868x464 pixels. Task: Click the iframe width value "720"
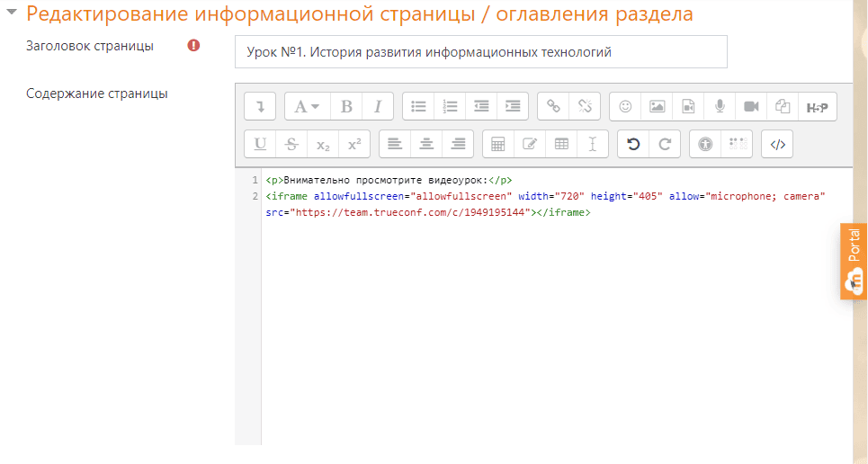(x=569, y=196)
